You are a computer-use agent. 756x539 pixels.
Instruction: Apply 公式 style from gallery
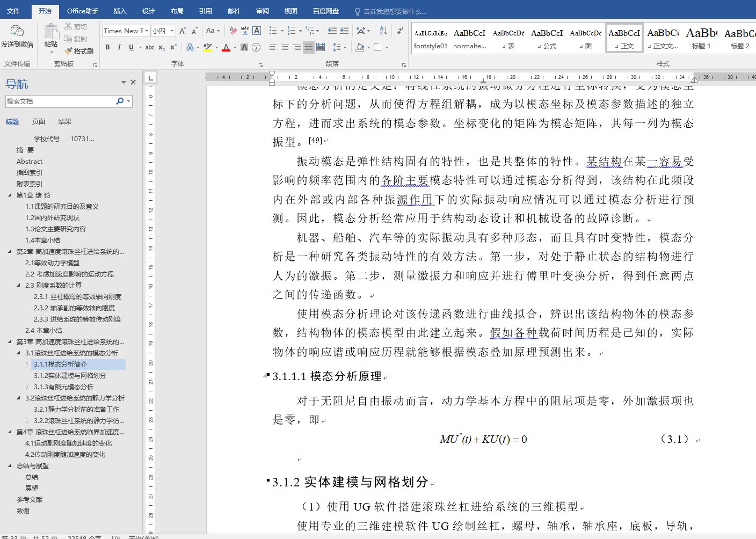click(547, 38)
